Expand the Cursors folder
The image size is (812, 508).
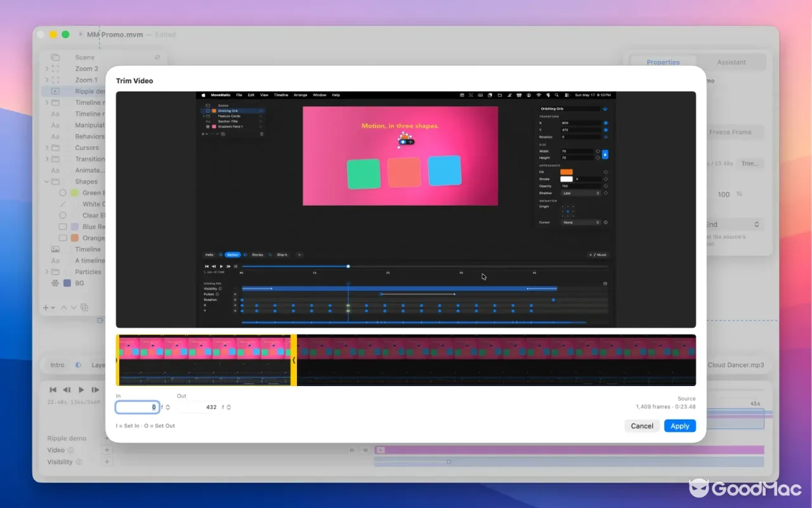click(x=46, y=148)
